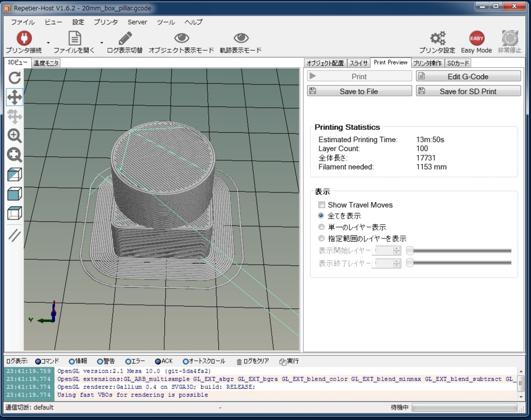The height and width of the screenshot is (420, 531).
Task: Click 表示終了レイヤー spinner arrows
Action: [397, 263]
